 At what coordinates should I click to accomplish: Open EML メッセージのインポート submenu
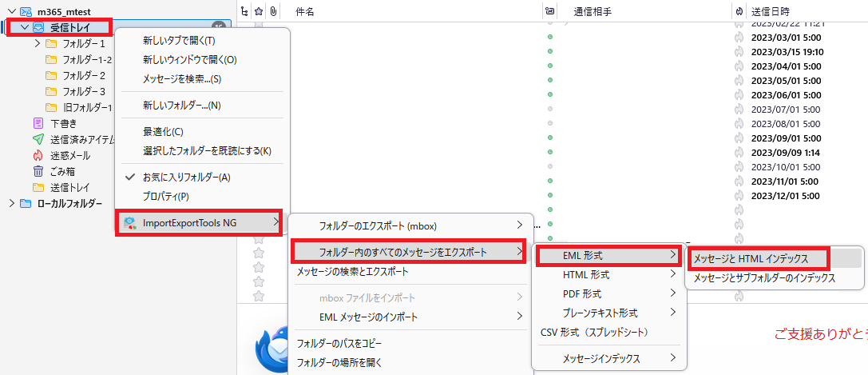coord(410,317)
